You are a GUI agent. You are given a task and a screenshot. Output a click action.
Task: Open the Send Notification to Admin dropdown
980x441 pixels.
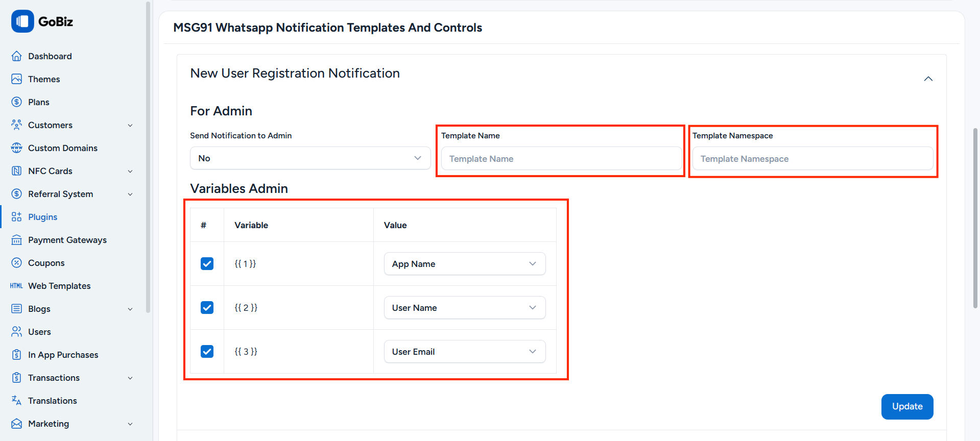coord(310,158)
